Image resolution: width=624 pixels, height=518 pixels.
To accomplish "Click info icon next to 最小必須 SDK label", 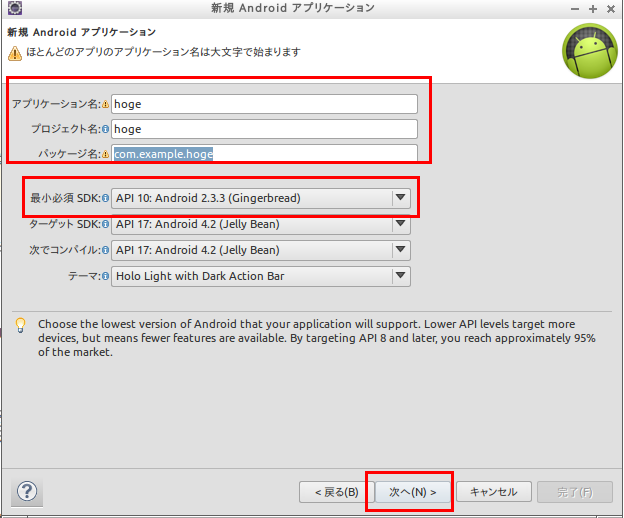I will 105,198.
